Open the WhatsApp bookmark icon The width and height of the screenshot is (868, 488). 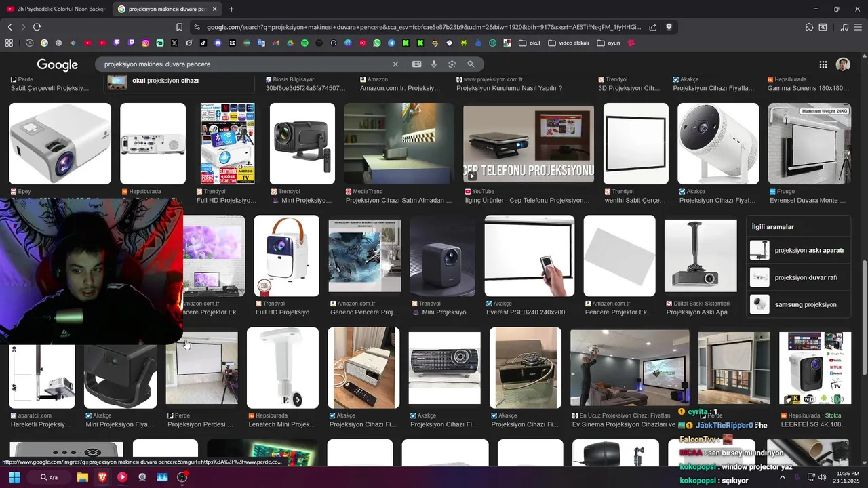377,43
